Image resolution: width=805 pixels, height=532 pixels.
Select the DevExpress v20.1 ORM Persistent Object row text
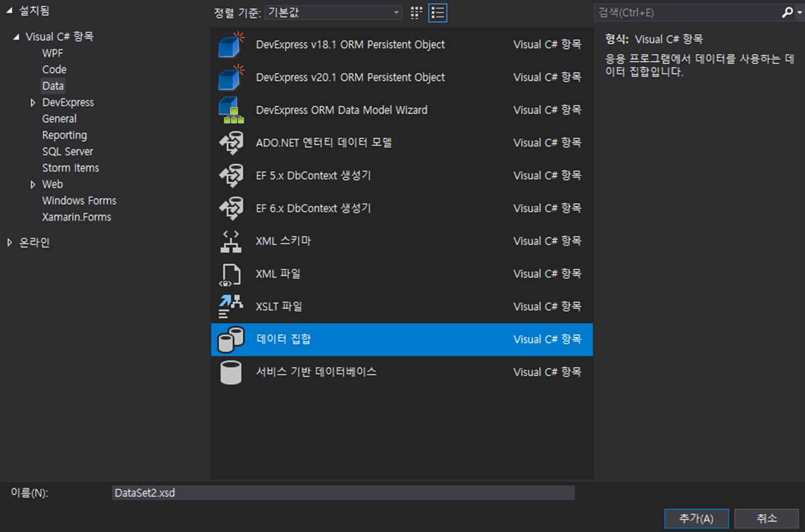(350, 77)
